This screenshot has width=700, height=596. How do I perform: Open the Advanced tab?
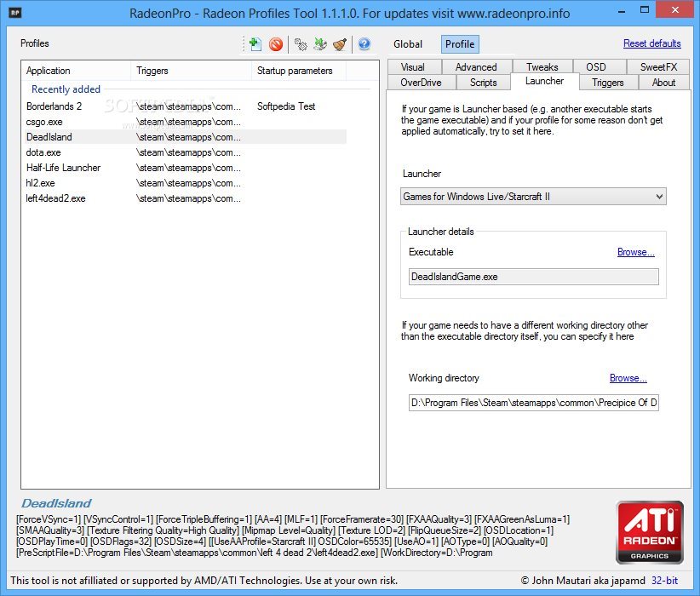(476, 67)
